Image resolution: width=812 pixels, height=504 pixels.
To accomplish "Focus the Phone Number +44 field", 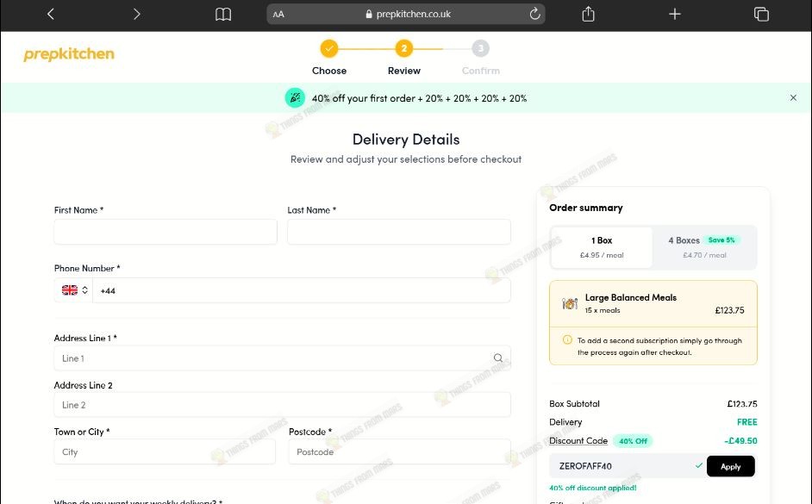I will click(302, 290).
